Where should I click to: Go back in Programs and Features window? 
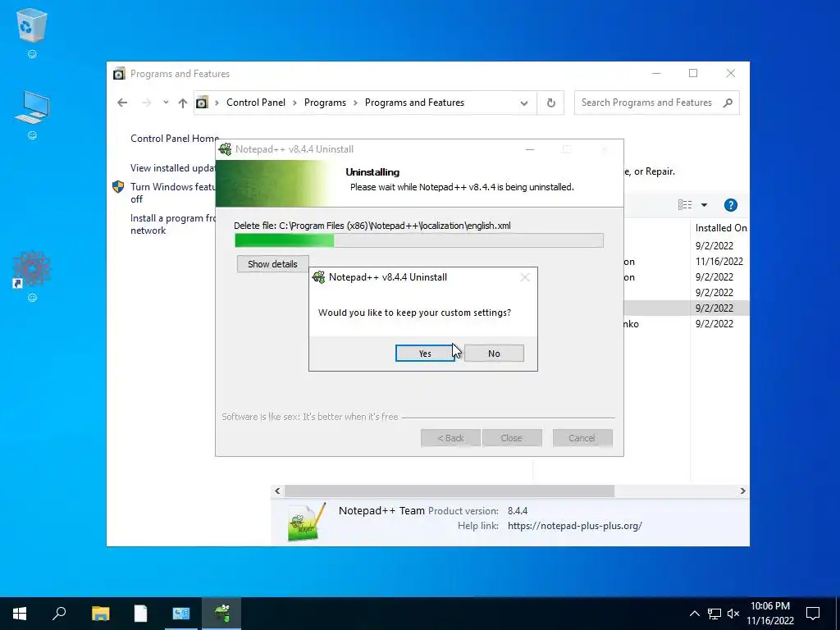pyautogui.click(x=122, y=103)
